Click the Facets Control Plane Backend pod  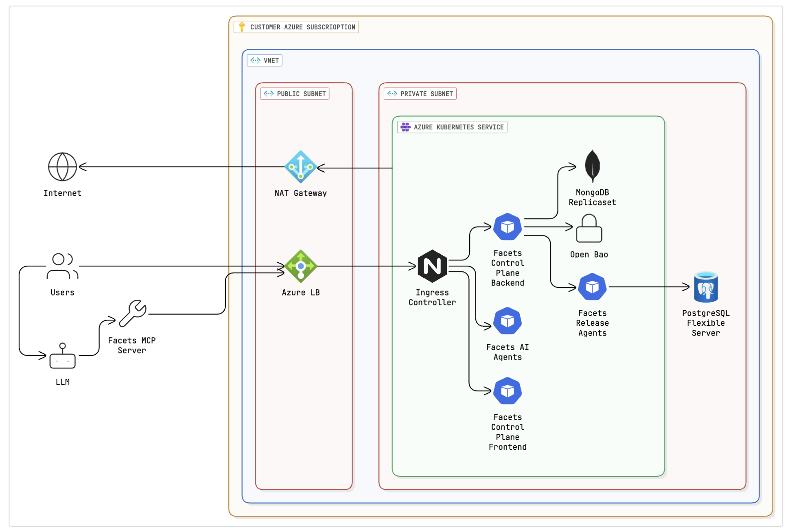coord(508,227)
